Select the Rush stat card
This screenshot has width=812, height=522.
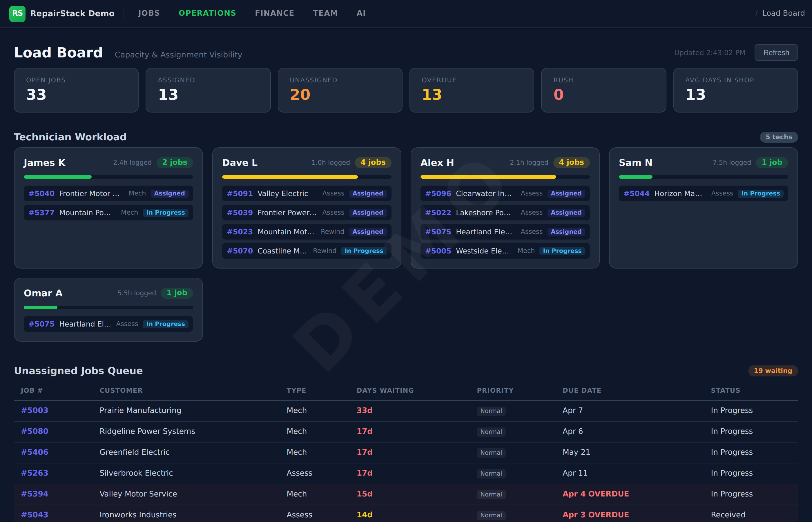[603, 90]
